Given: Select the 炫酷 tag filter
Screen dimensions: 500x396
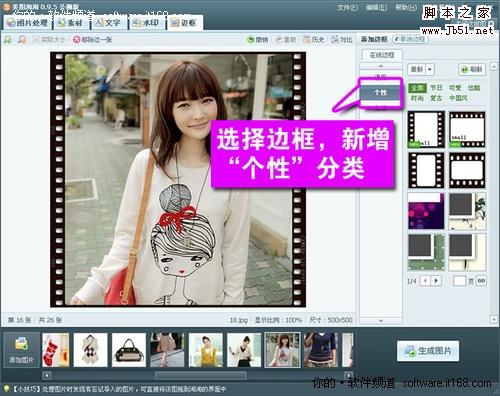Looking at the screenshot, I should (x=474, y=88).
